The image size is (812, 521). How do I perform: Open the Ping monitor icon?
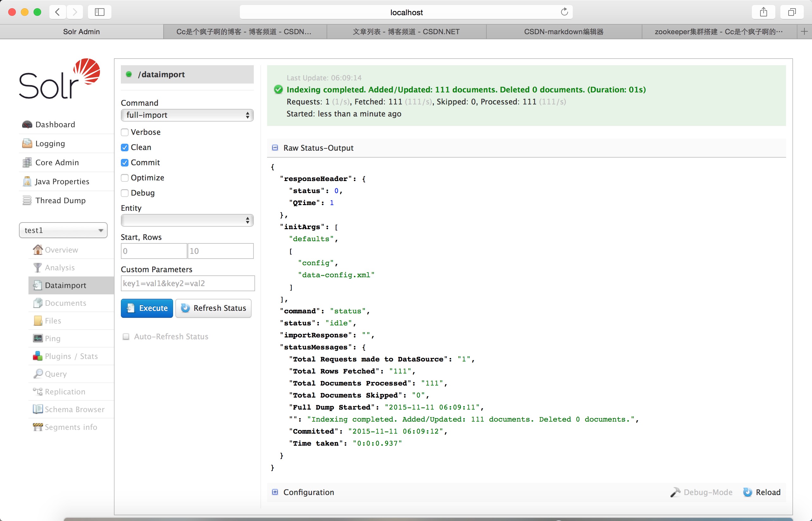[38, 338]
